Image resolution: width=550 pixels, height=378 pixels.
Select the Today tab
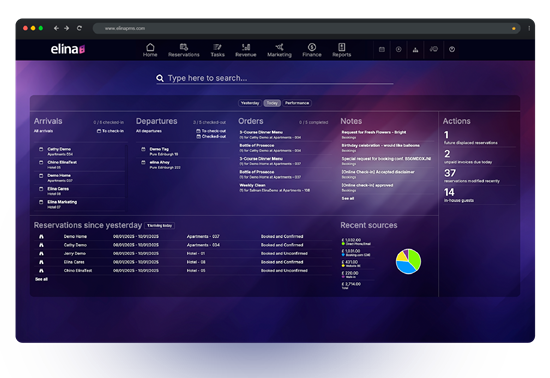click(272, 103)
